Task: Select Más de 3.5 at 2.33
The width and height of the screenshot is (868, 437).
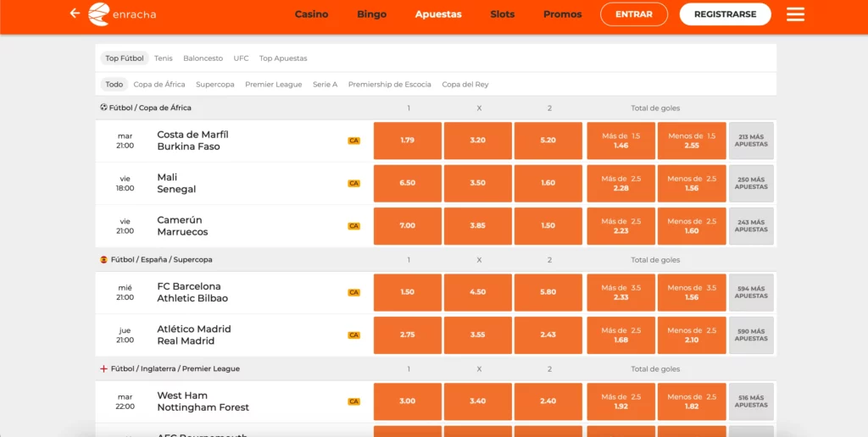Action: (x=621, y=292)
